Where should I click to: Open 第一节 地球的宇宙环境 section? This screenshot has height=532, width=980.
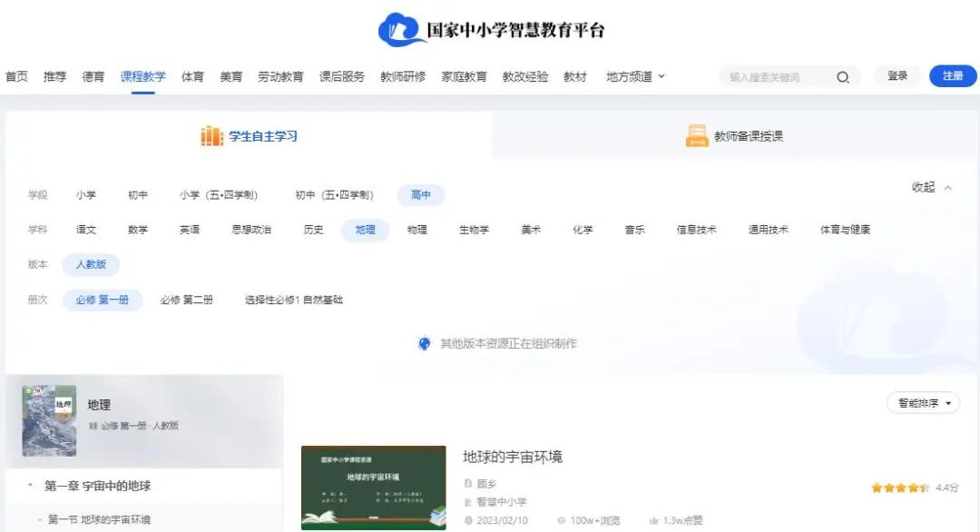click(100, 519)
